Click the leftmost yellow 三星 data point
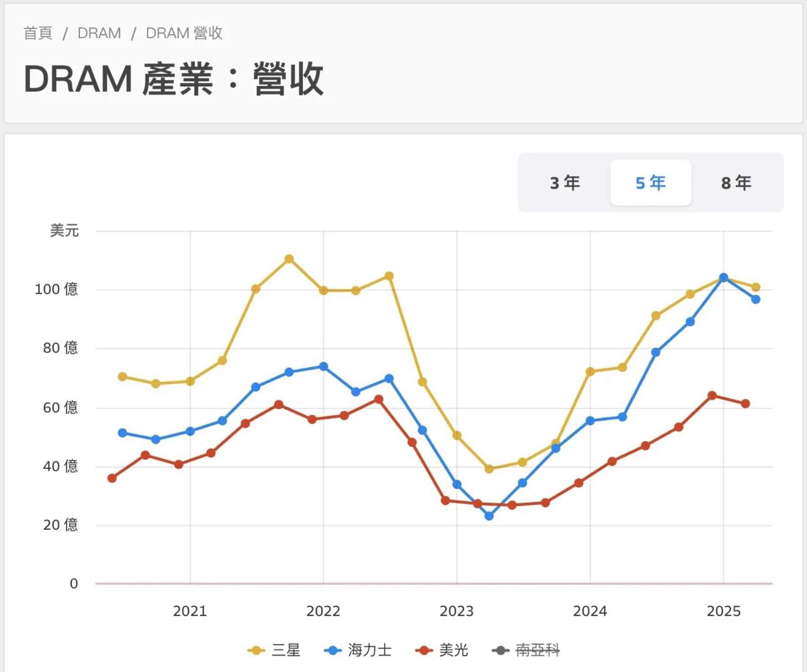Viewport: 807px width, 672px height. [122, 377]
